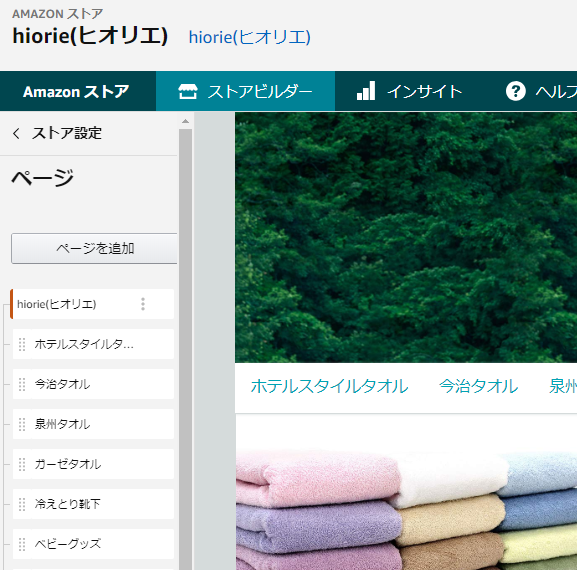Image resolution: width=577 pixels, height=570 pixels.
Task: Click the sidebar vertical scrollbar track
Action: [185, 350]
